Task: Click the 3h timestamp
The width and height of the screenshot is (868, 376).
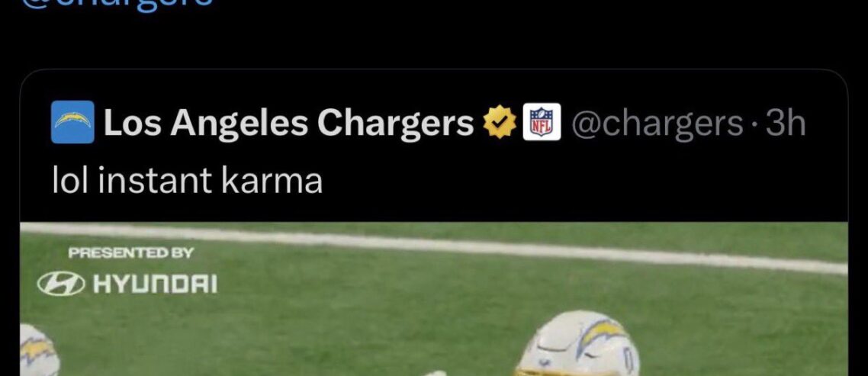Action: click(785, 123)
